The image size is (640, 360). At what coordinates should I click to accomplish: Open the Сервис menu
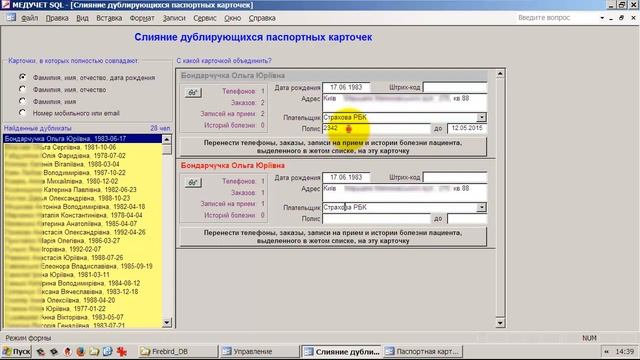(205, 18)
